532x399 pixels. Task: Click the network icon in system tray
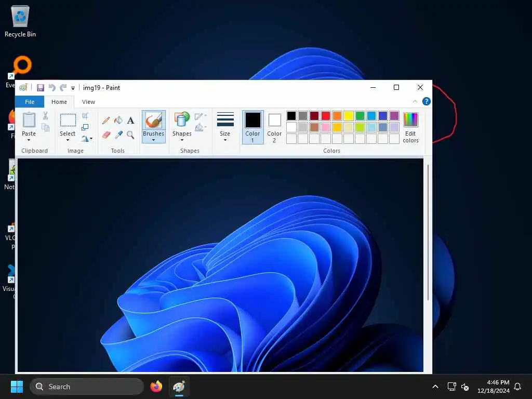[451, 387]
